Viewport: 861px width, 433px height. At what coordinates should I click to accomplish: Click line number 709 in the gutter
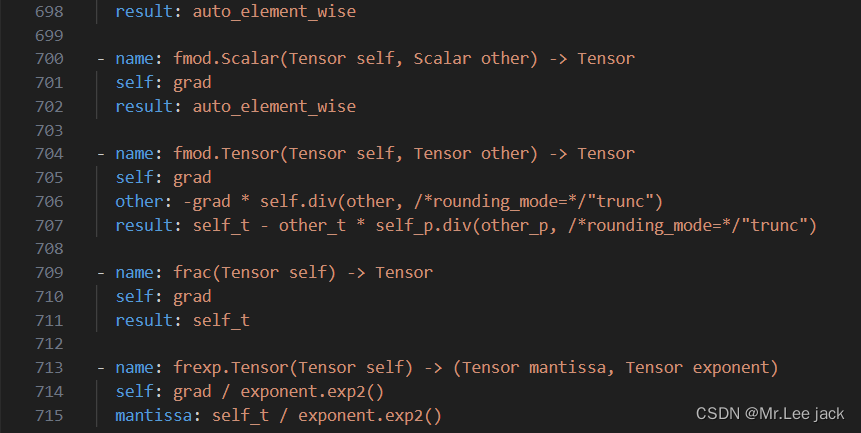click(48, 273)
